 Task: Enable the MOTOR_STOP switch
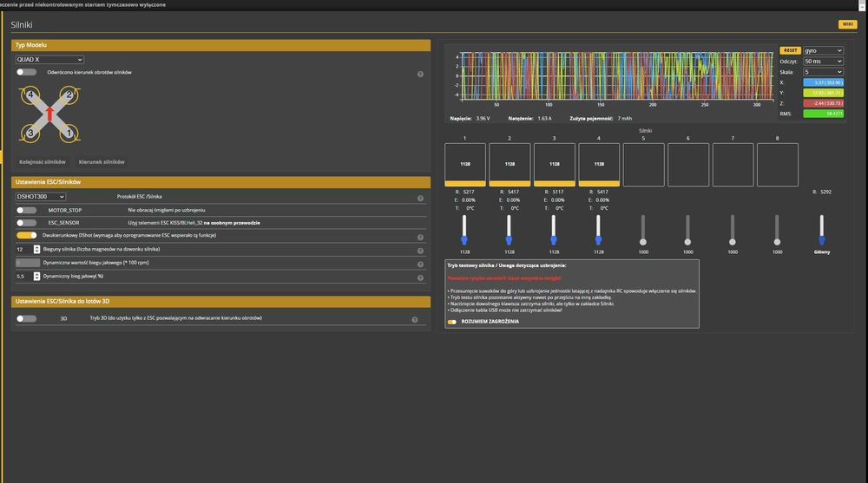[27, 210]
